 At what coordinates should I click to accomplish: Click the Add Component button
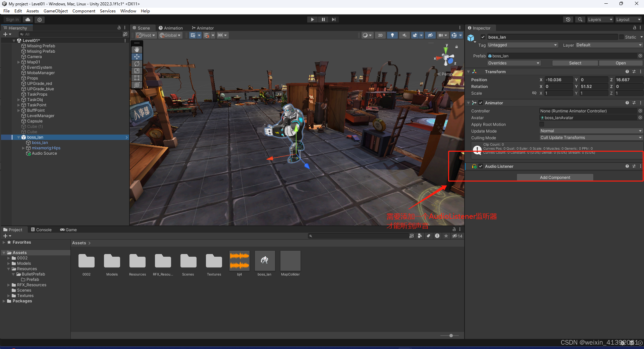(x=555, y=178)
